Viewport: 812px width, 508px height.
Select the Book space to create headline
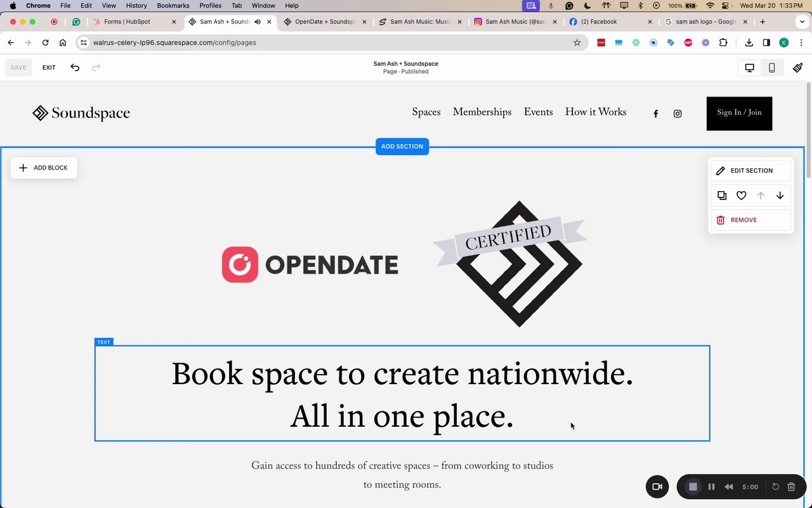point(402,394)
